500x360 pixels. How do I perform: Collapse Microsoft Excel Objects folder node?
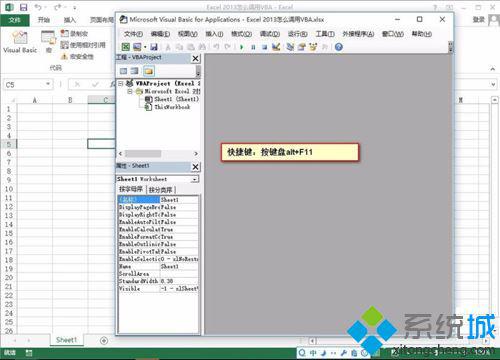pos(130,91)
